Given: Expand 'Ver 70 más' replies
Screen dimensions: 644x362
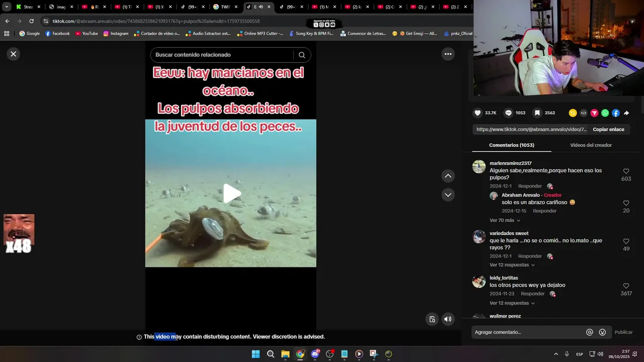Looking at the screenshot, I should tap(505, 220).
